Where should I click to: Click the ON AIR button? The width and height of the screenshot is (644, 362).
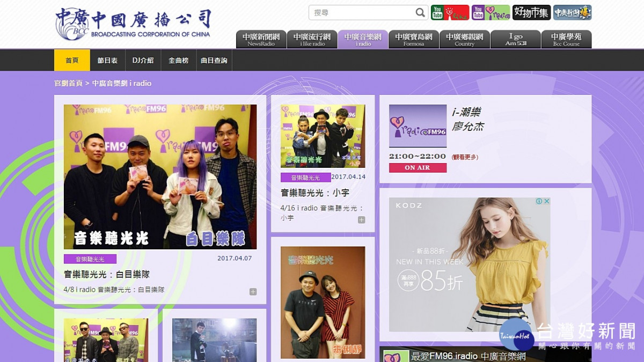(x=418, y=168)
